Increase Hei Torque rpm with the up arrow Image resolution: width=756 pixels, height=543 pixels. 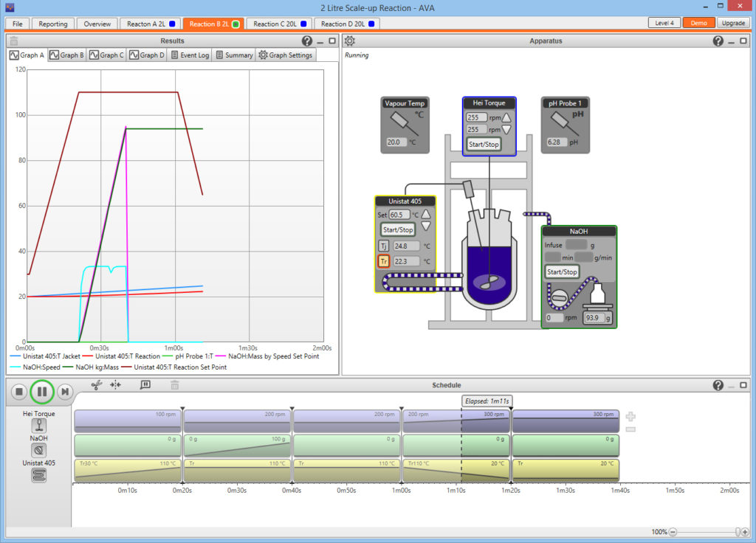[x=507, y=117]
